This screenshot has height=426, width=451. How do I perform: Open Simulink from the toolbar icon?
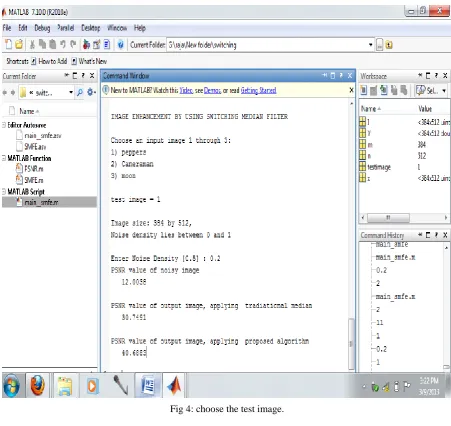[x=86, y=44]
